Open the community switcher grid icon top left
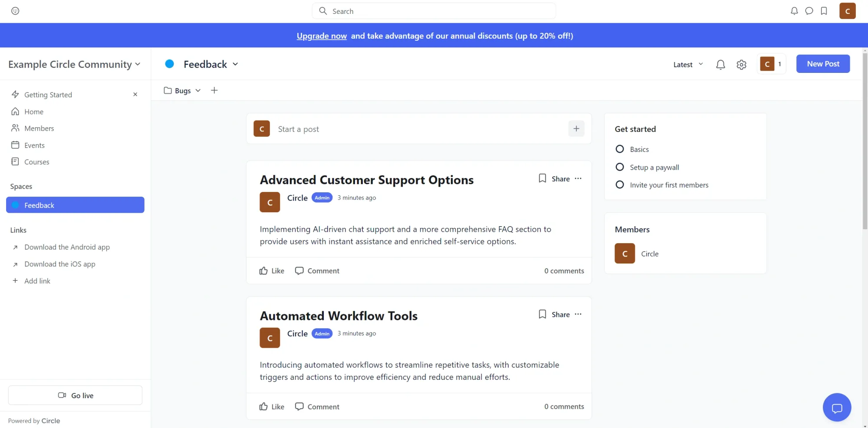Screen dimensions: 868x428 pyautogui.click(x=16, y=11)
